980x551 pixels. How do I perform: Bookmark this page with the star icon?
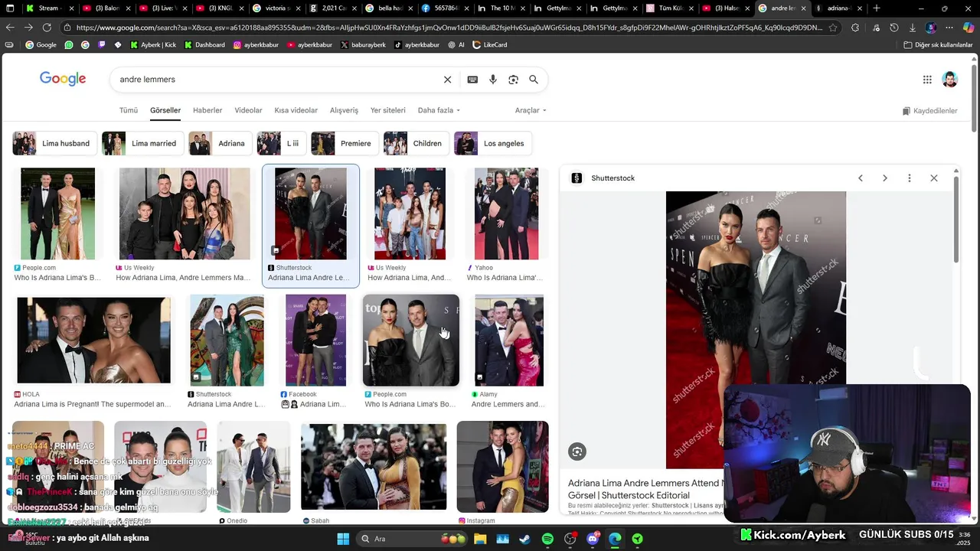(x=833, y=28)
